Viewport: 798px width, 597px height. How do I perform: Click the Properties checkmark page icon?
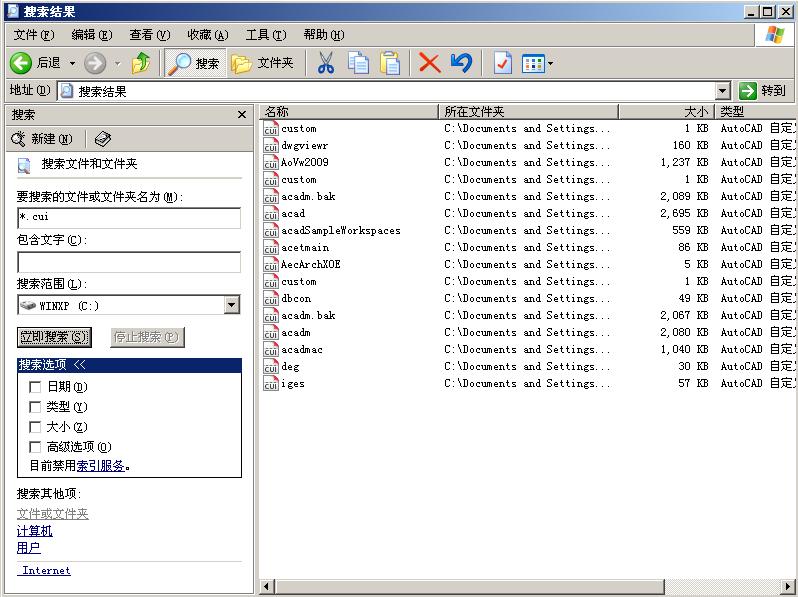coord(503,63)
